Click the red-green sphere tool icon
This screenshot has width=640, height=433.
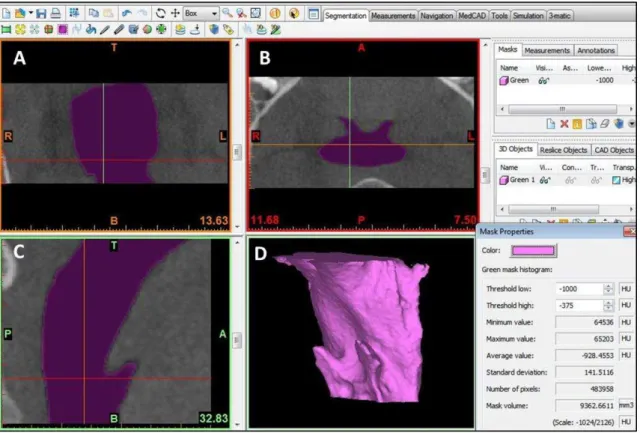click(x=147, y=29)
